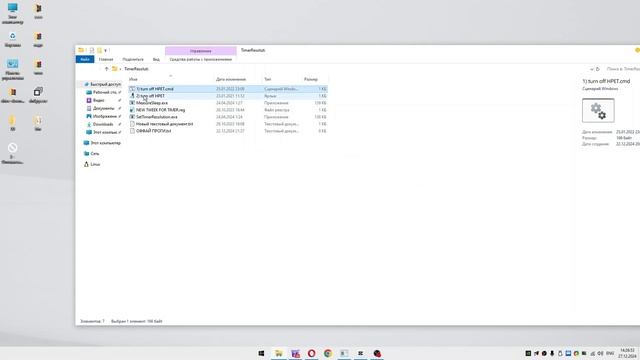Open the Файл ribbon tab
640x360 pixels.
(85, 59)
